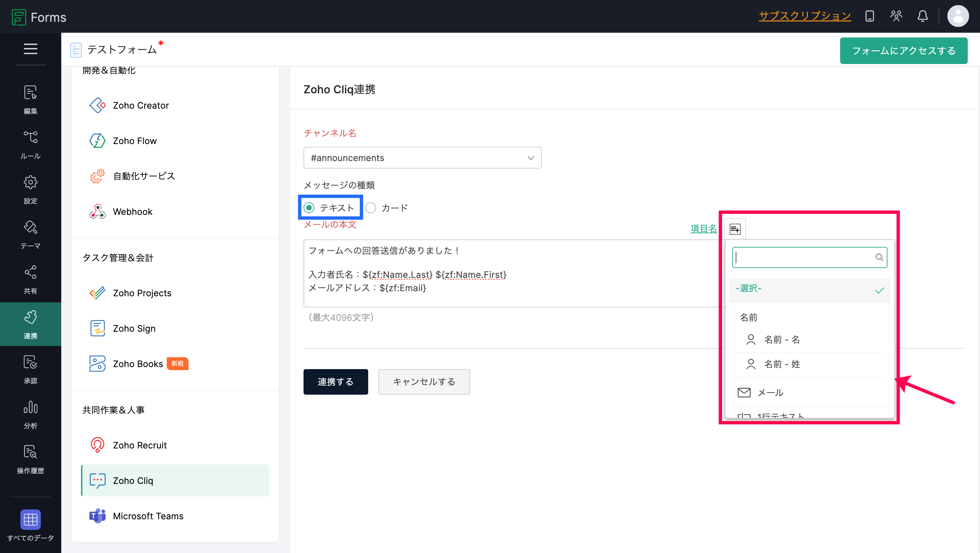This screenshot has width=980, height=553.
Task: Click the form document icon beside テストフォーム
Action: pos(76,50)
